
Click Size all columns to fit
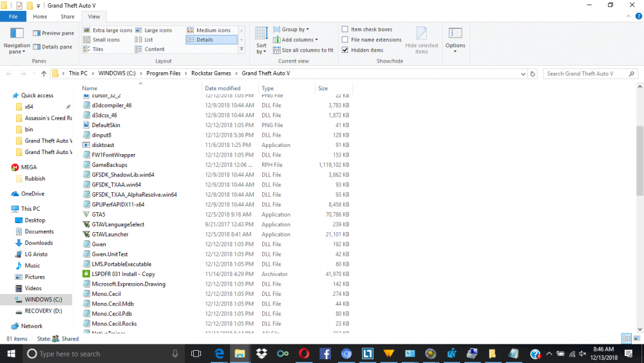coord(303,50)
